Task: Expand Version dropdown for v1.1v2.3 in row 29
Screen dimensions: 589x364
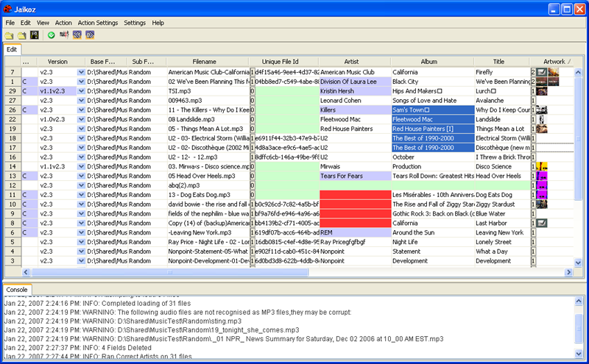Action: tap(81, 91)
